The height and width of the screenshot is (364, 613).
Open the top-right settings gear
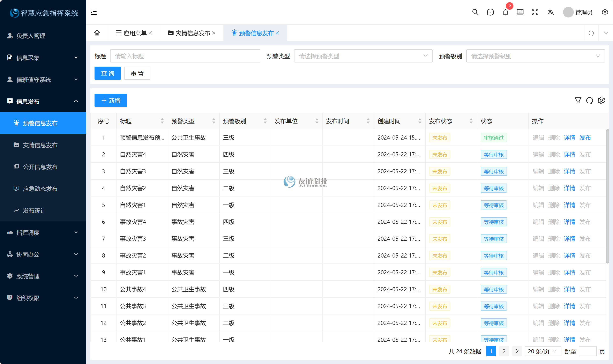pyautogui.click(x=605, y=12)
